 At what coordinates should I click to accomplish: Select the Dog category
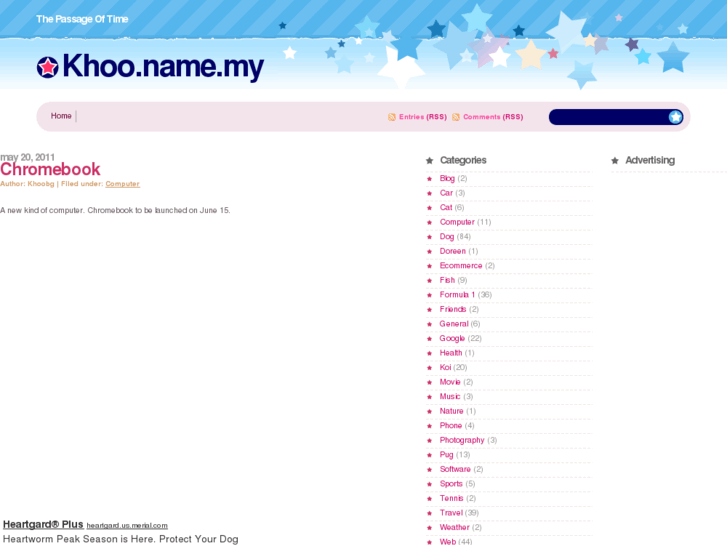point(446,237)
